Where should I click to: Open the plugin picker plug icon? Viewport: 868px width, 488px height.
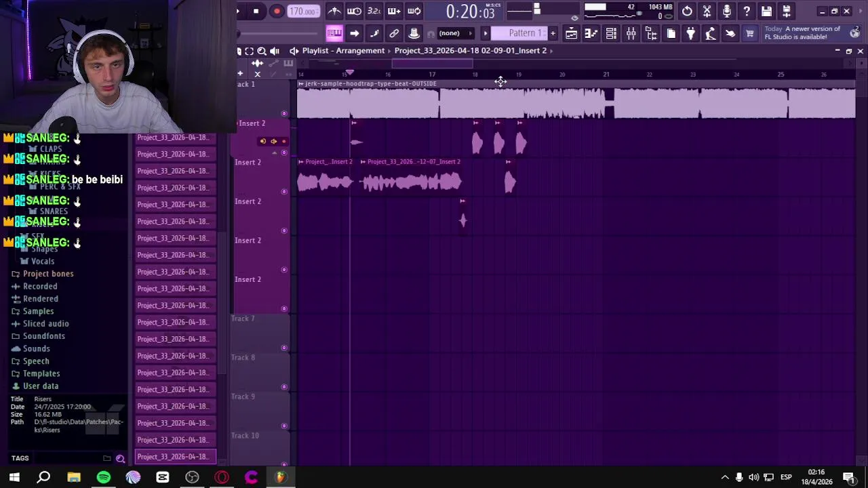click(x=690, y=33)
